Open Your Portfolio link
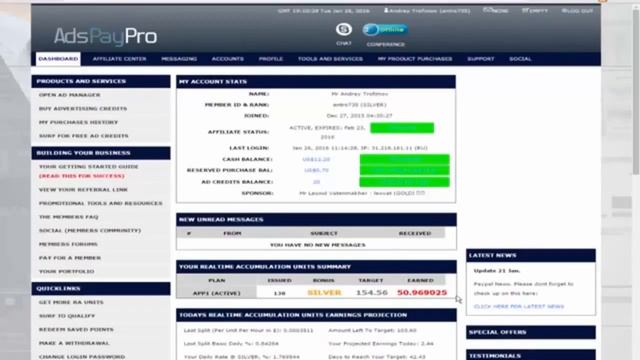This screenshot has width=640, height=360. point(67,271)
